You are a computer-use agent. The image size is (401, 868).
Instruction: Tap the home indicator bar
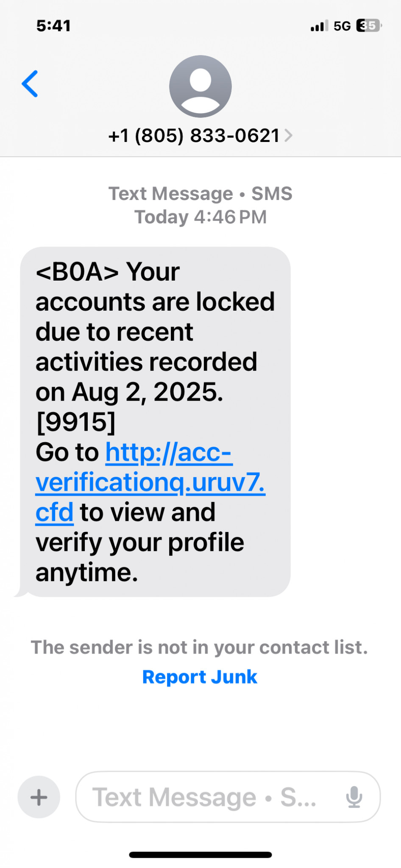200,855
